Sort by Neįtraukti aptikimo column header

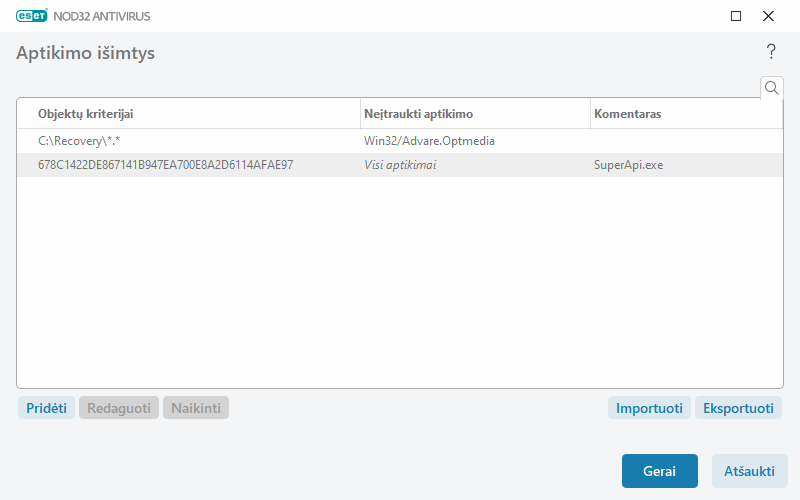coord(475,114)
